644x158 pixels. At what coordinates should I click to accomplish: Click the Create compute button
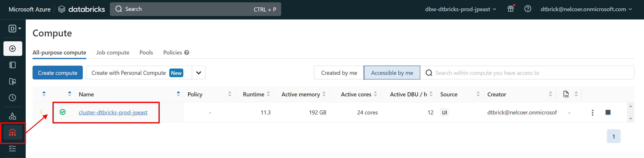tap(58, 73)
